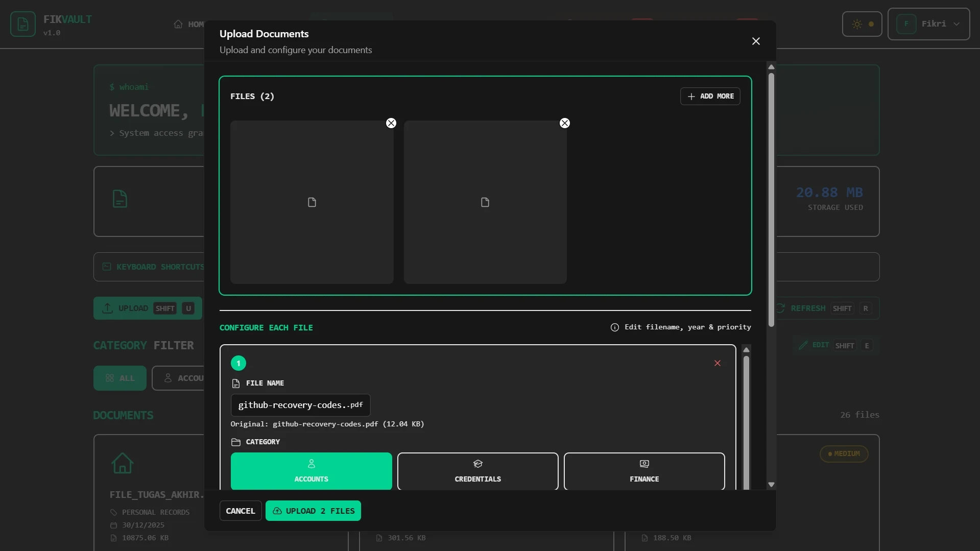980x551 pixels.
Task: Click the Add More files button
Action: click(x=710, y=96)
